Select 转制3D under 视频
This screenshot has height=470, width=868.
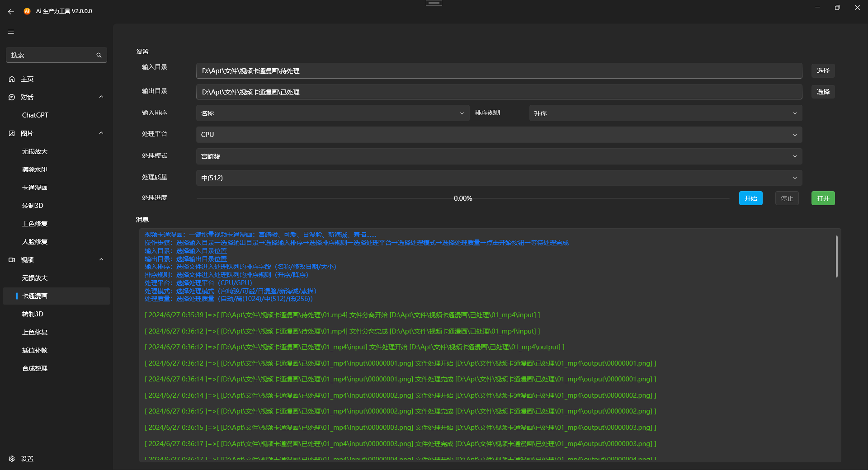click(x=57, y=314)
